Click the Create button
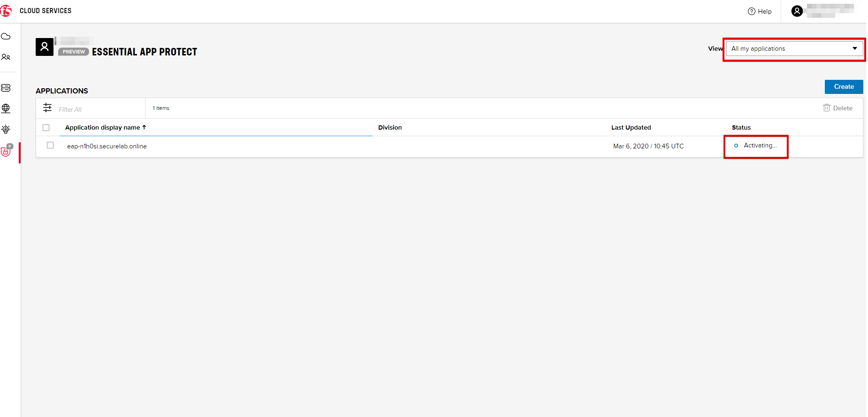Viewport: 868px width, 417px height. [844, 87]
